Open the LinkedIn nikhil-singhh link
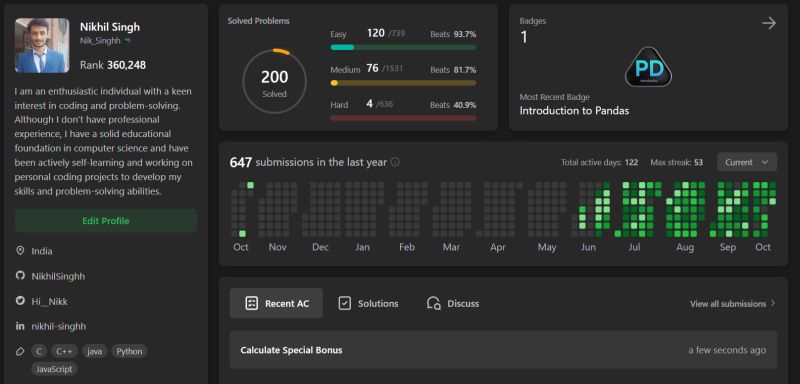The image size is (800, 384). pos(59,326)
